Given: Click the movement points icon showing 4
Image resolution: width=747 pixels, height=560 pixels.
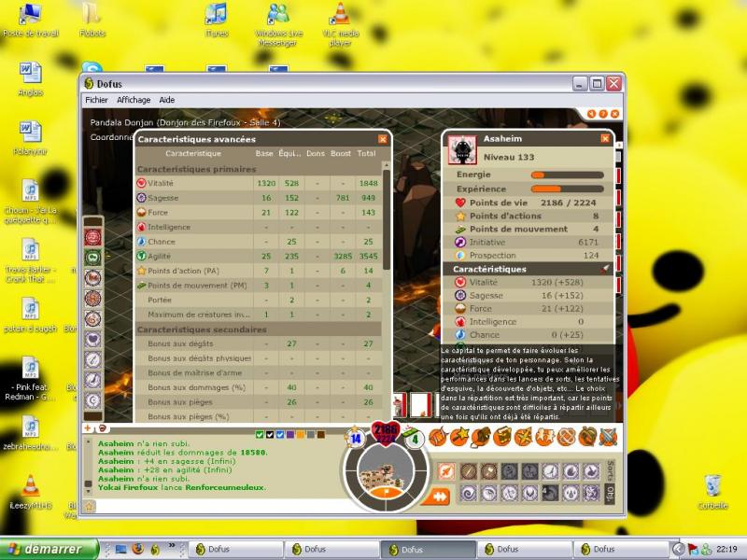Looking at the screenshot, I should pyautogui.click(x=414, y=438).
